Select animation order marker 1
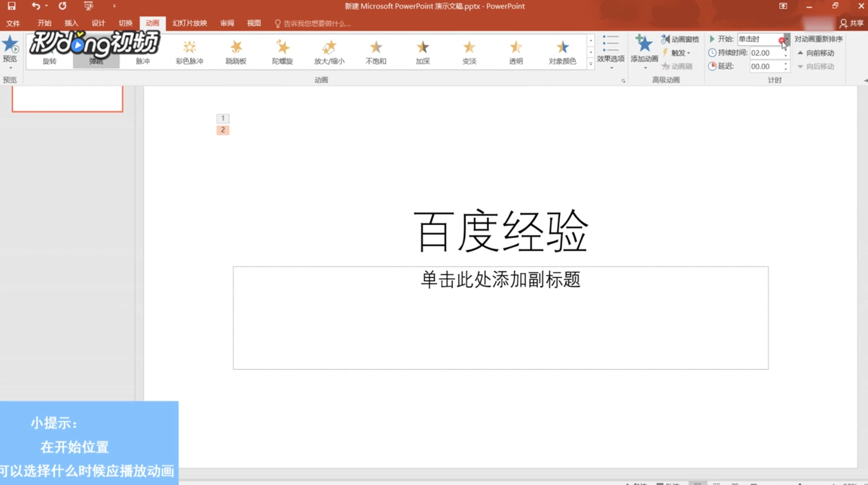The image size is (868, 485). (x=222, y=118)
